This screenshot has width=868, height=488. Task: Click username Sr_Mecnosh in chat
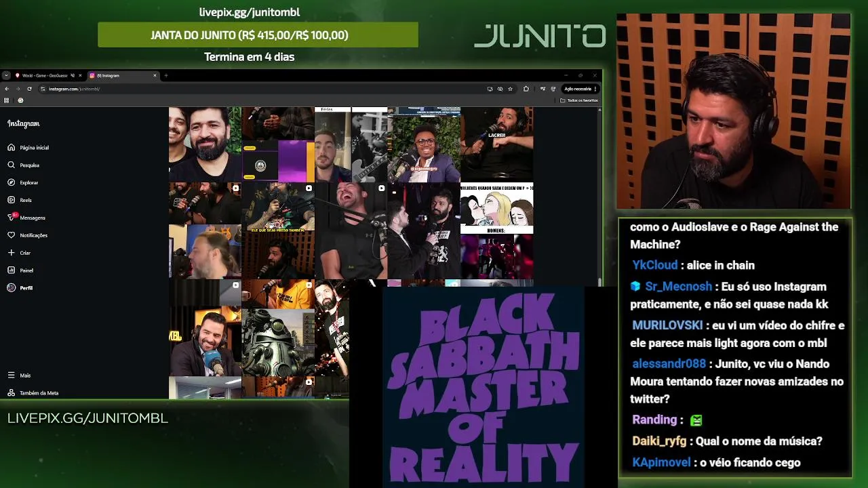coord(679,287)
